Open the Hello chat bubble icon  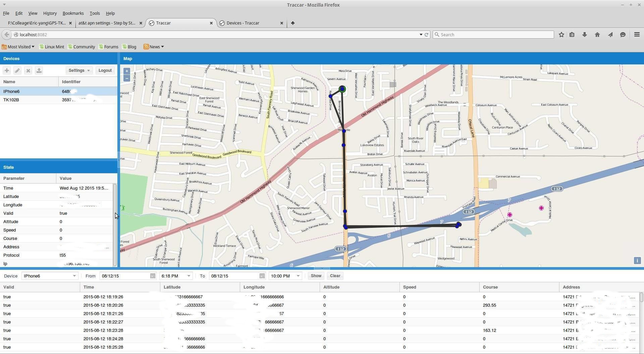pos(623,35)
